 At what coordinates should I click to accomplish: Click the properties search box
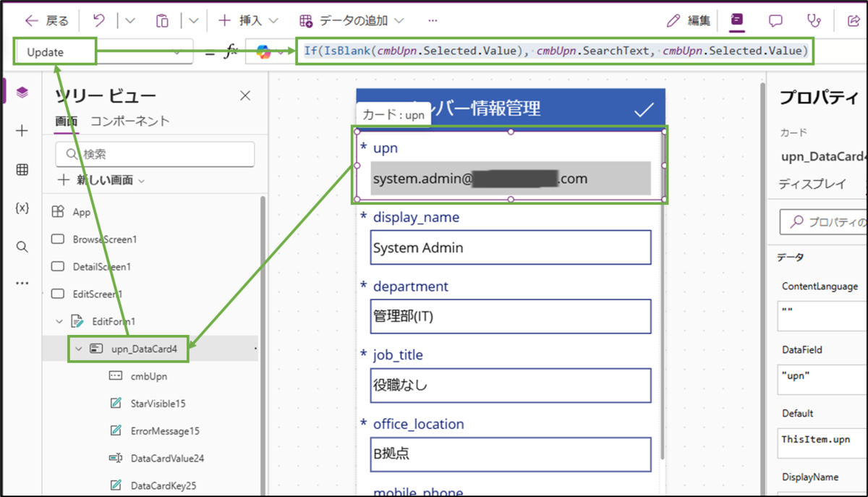824,222
